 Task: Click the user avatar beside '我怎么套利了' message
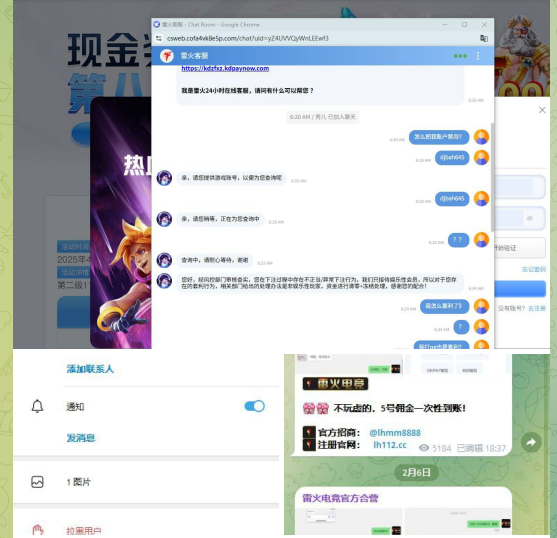(x=481, y=306)
